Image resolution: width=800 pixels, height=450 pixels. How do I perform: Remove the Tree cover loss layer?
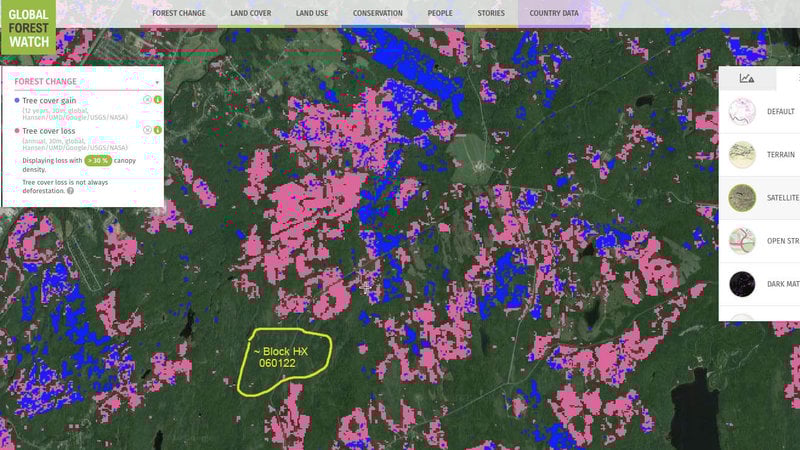pyautogui.click(x=147, y=130)
